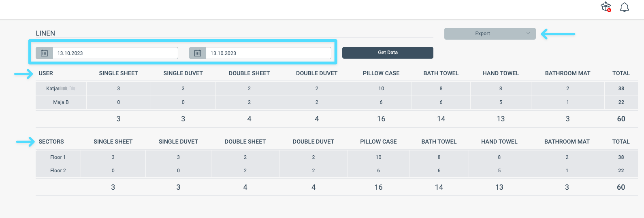Viewport: 644px width, 218px height.
Task: Select the Katja user row
Action: point(337,89)
